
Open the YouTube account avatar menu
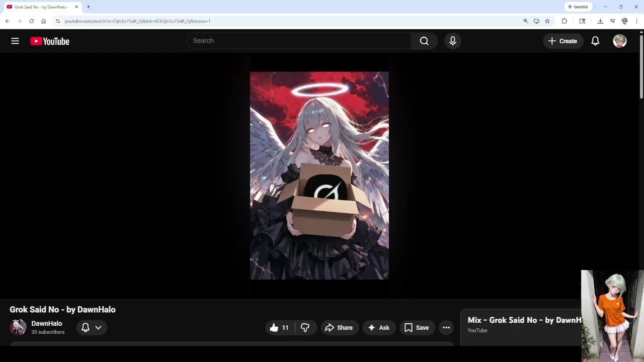(x=620, y=41)
